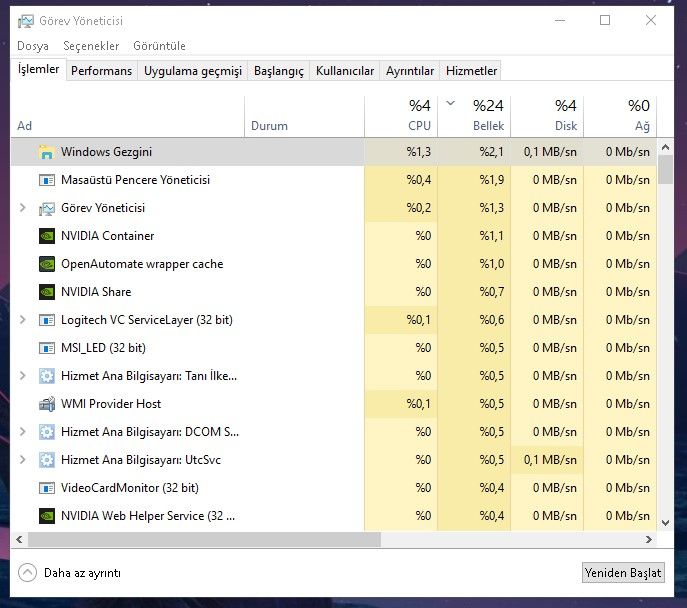Image resolution: width=687 pixels, height=608 pixels.
Task: Click the OpenAutomate wrapper cache icon
Action: pyautogui.click(x=46, y=264)
